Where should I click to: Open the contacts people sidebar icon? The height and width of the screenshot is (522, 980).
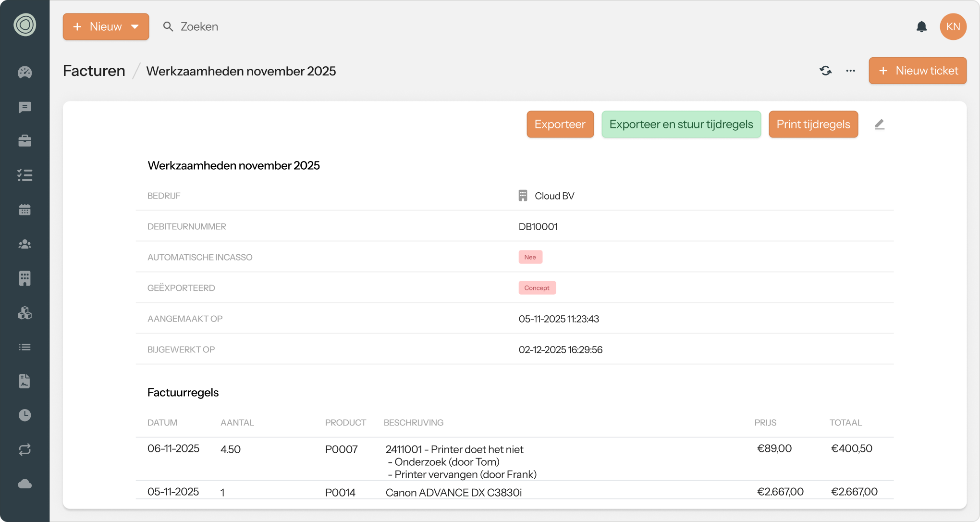click(x=25, y=244)
